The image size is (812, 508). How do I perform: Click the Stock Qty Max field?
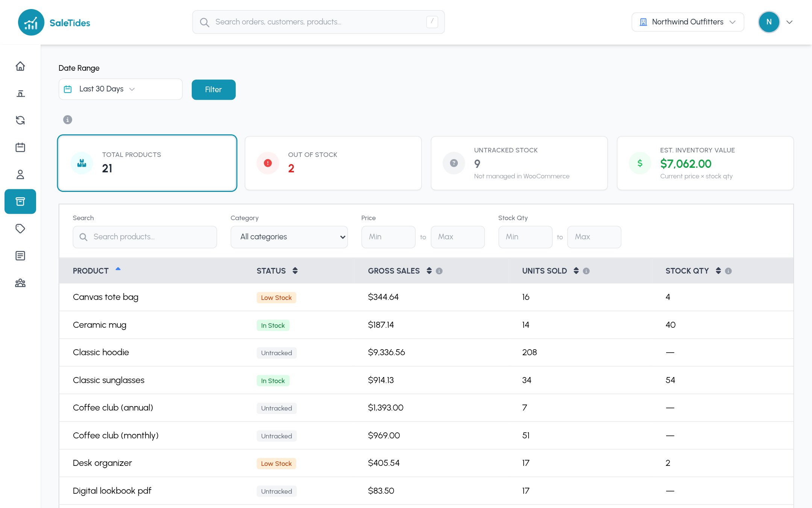click(594, 237)
